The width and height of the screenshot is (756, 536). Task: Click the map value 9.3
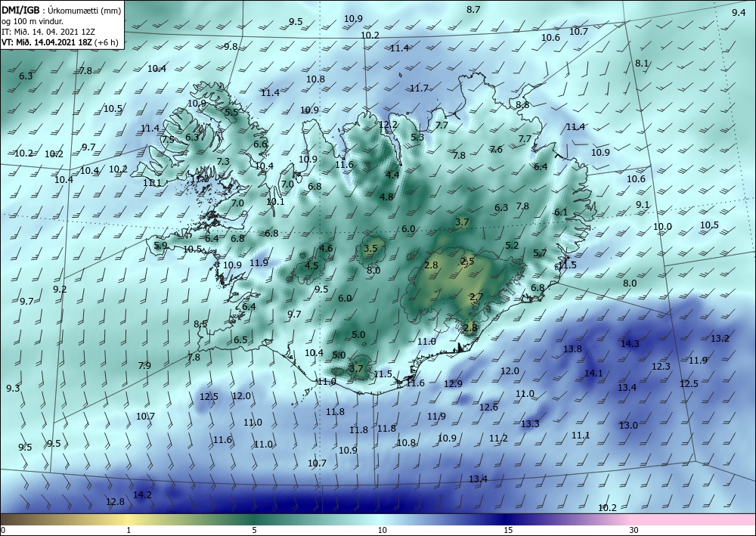click(x=14, y=388)
